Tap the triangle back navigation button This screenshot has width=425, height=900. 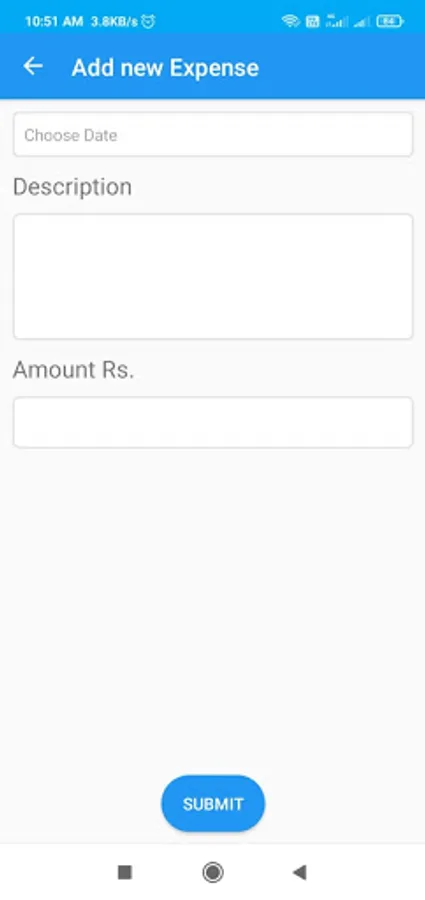299,872
